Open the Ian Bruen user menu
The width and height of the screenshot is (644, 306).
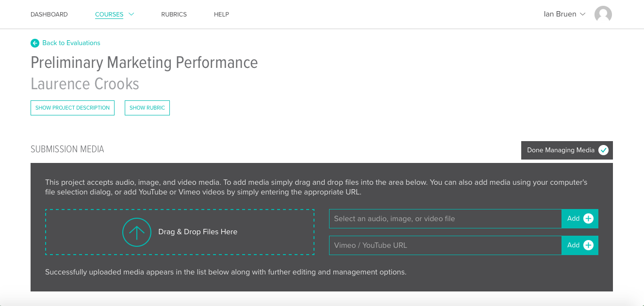[x=564, y=14]
